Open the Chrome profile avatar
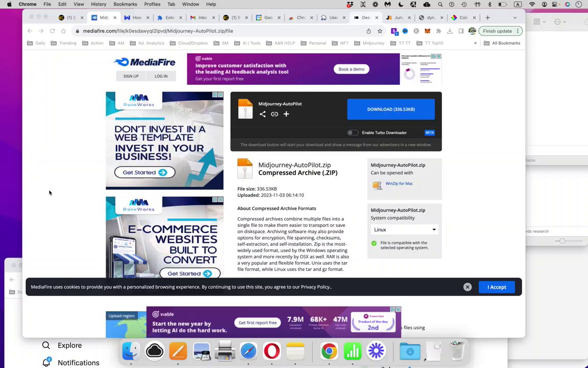 (472, 31)
